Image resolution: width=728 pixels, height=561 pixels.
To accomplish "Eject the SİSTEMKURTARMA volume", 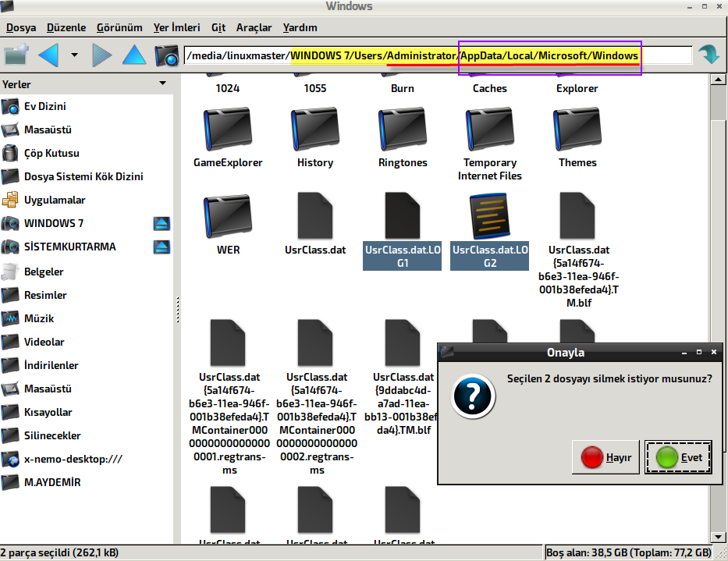I will (x=162, y=247).
